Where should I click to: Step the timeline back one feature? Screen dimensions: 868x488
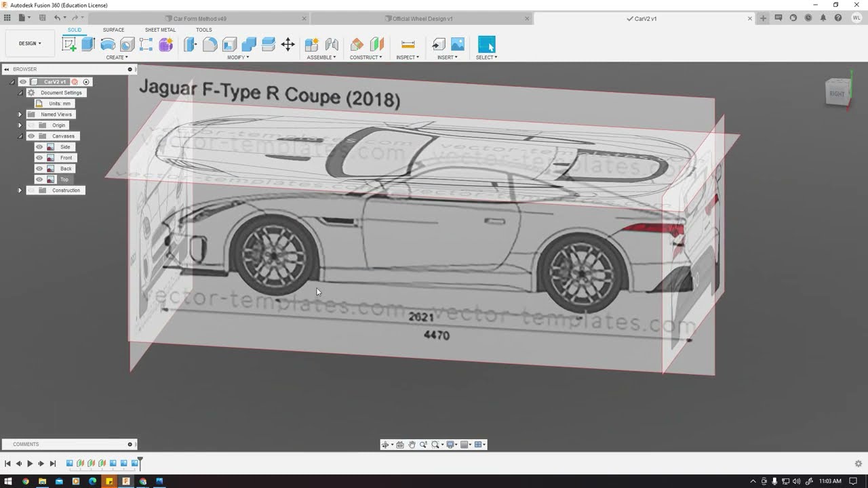18,464
